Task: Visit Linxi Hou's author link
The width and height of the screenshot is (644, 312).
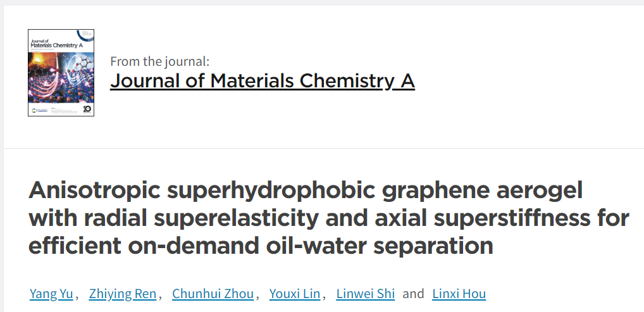Action: tap(459, 294)
